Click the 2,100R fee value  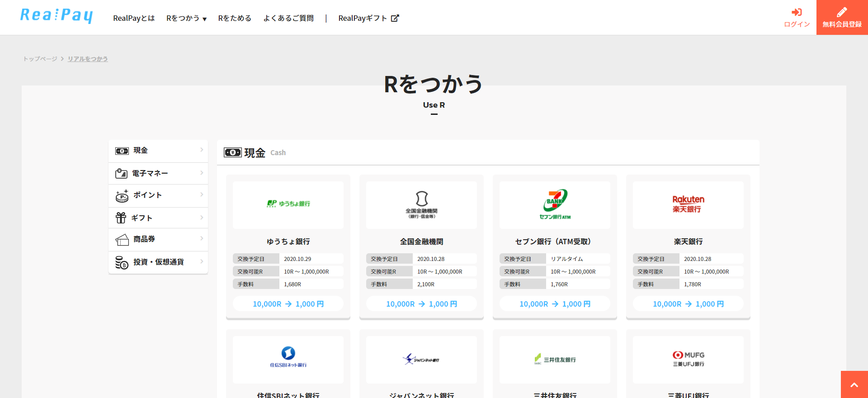pos(426,284)
